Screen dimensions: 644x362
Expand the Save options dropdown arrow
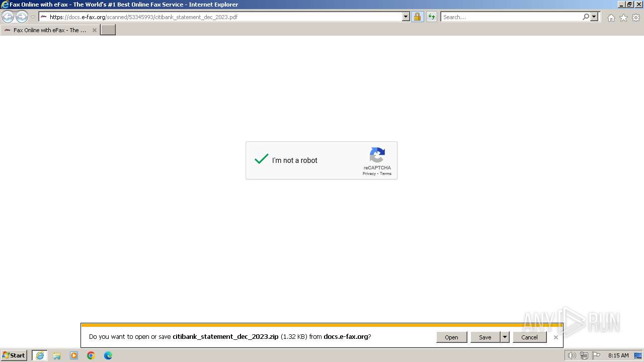[505, 337]
